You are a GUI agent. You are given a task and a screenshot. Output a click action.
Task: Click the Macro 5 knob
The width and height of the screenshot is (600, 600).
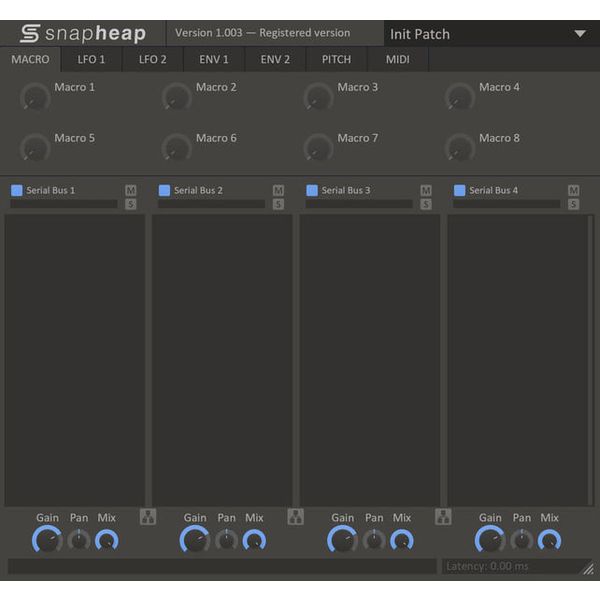coord(35,148)
